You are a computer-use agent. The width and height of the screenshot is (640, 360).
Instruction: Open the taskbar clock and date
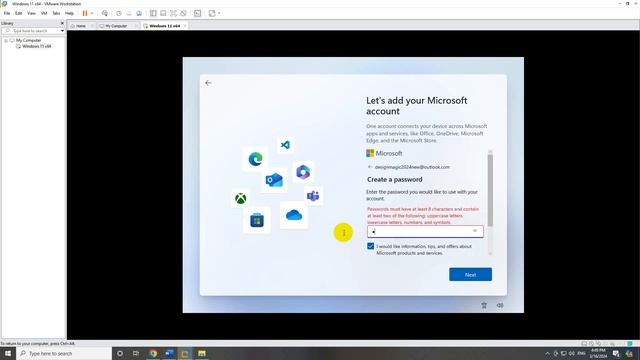(598, 353)
